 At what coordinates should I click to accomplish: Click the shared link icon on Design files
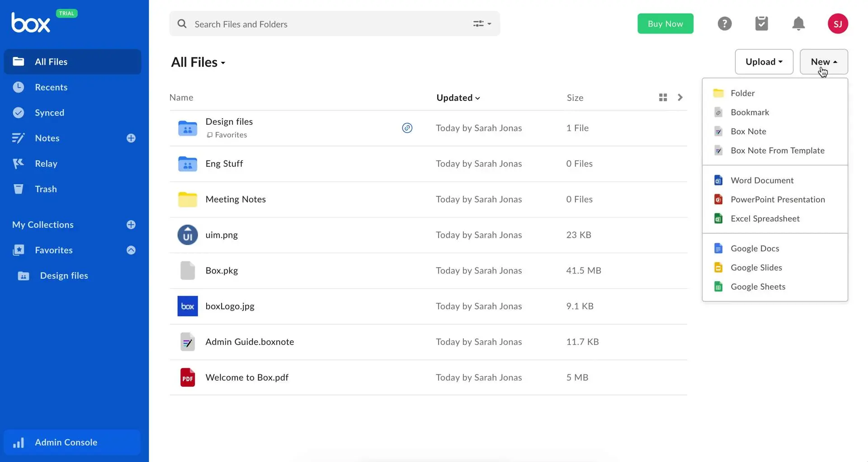tap(407, 128)
